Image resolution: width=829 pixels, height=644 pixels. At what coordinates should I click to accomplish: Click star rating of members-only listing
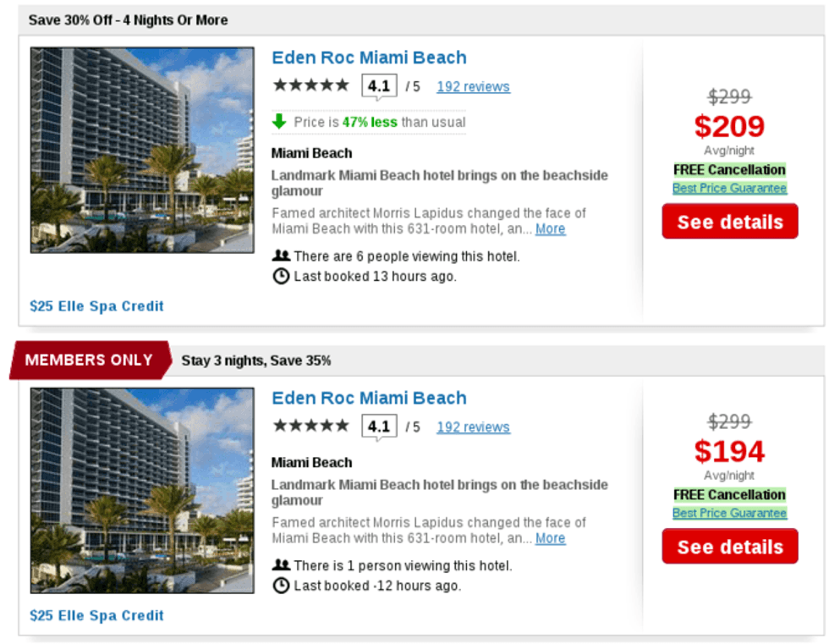(310, 426)
